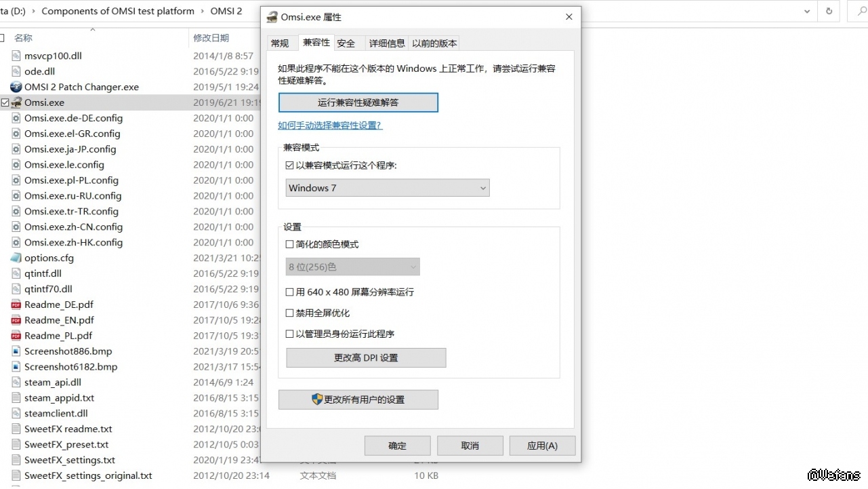Viewport: 868px width, 489px height.
Task: Select the steam_api.dll file icon
Action: 16,383
